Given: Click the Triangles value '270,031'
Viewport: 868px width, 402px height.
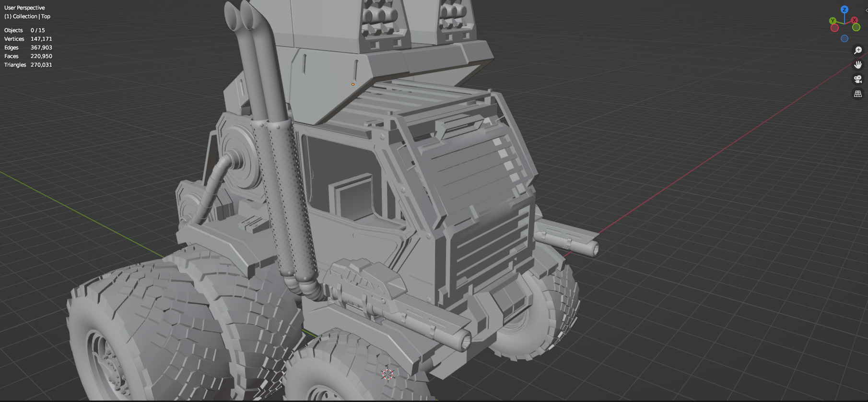Looking at the screenshot, I should pos(41,65).
